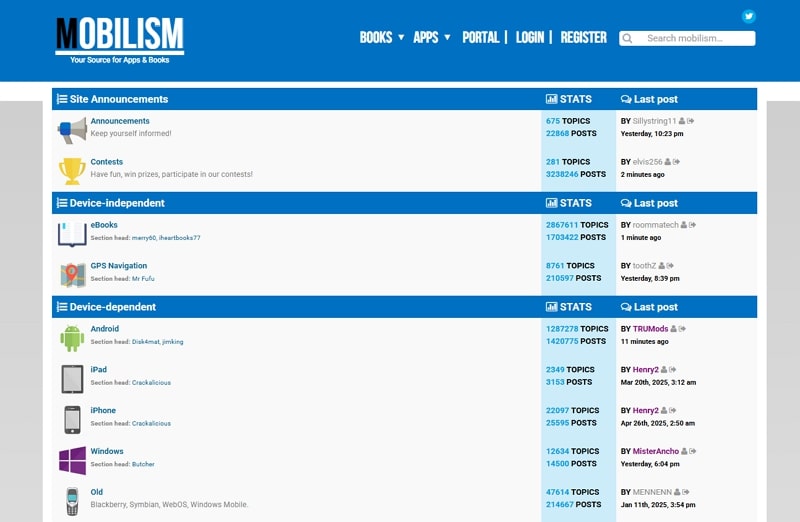Viewport: 800px width, 522px height.
Task: Open Henry2 profile in iPhone row
Action: (645, 411)
